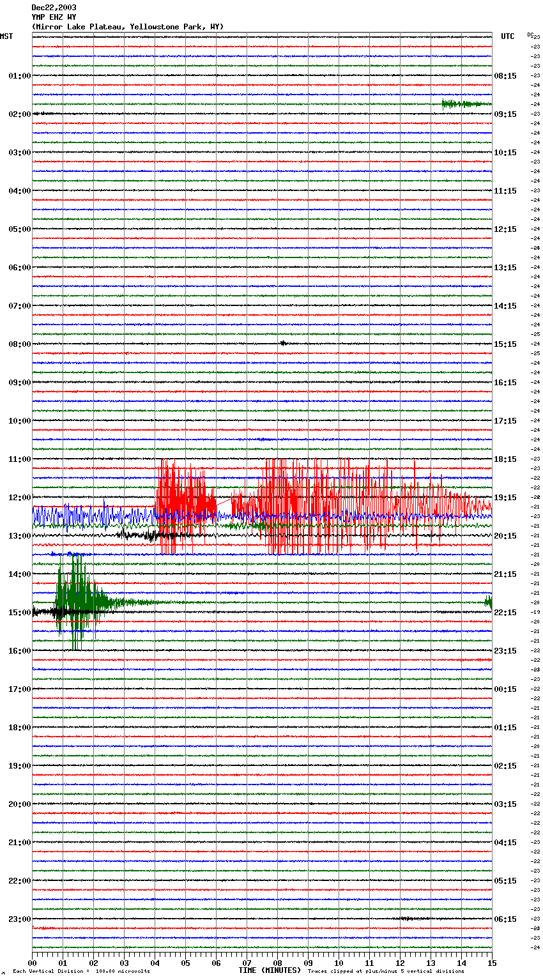Select the 01:00 MST time label
The width and height of the screenshot is (543, 980).
coord(20,76)
